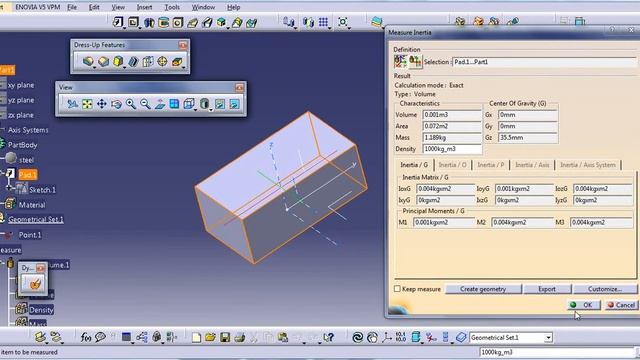Click the axis system icon in bottom toolbar
640x360 pixels.
pos(386,337)
